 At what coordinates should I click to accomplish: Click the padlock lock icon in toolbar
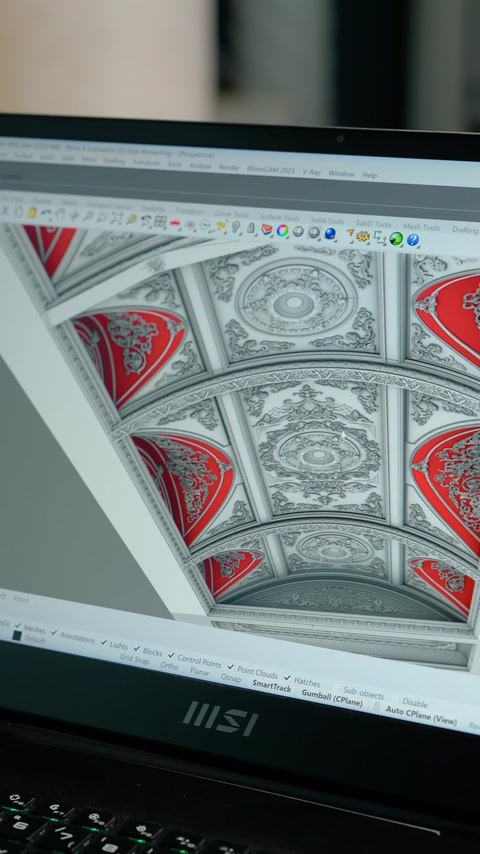[x=251, y=228]
